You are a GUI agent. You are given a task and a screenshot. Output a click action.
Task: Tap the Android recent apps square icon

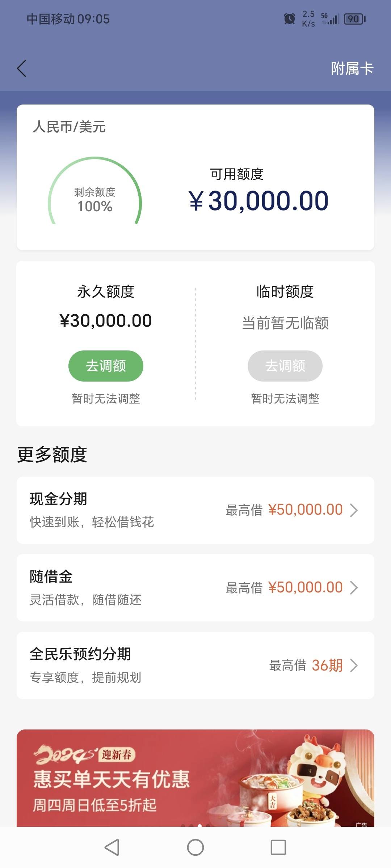coord(278,847)
